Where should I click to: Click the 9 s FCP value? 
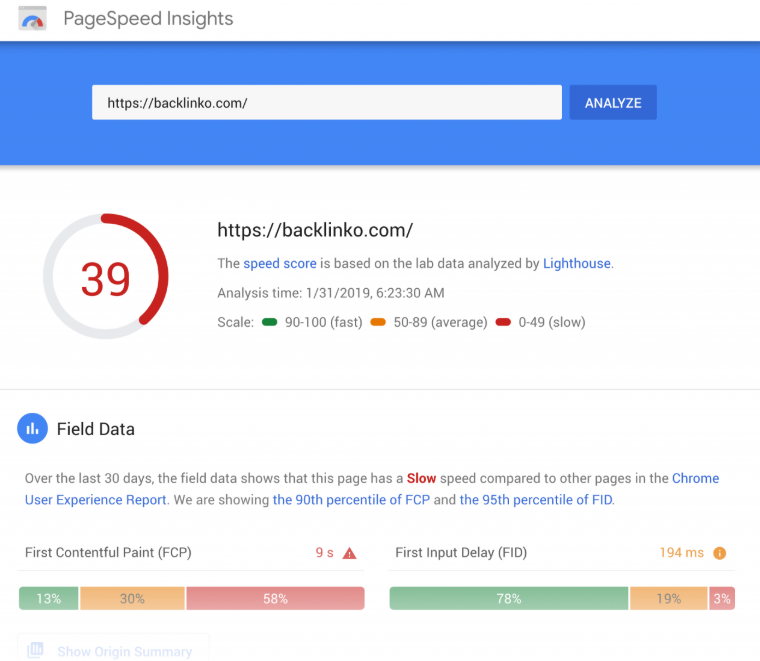click(324, 552)
